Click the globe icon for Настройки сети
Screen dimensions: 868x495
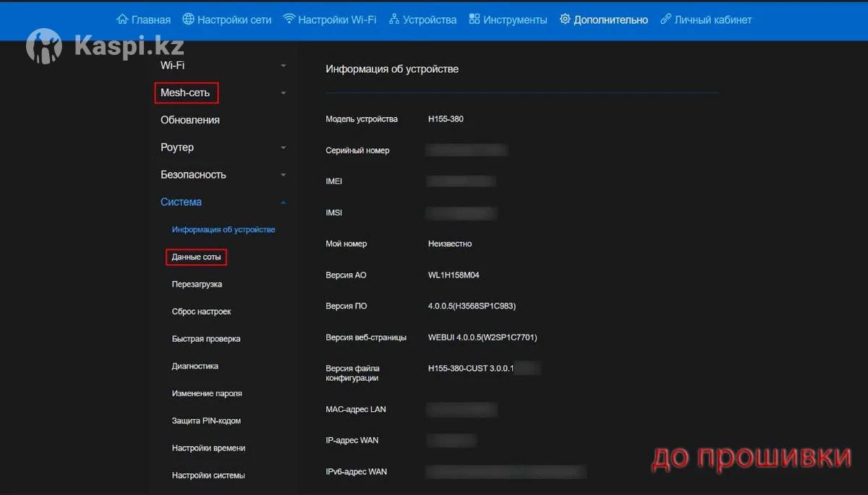point(189,20)
